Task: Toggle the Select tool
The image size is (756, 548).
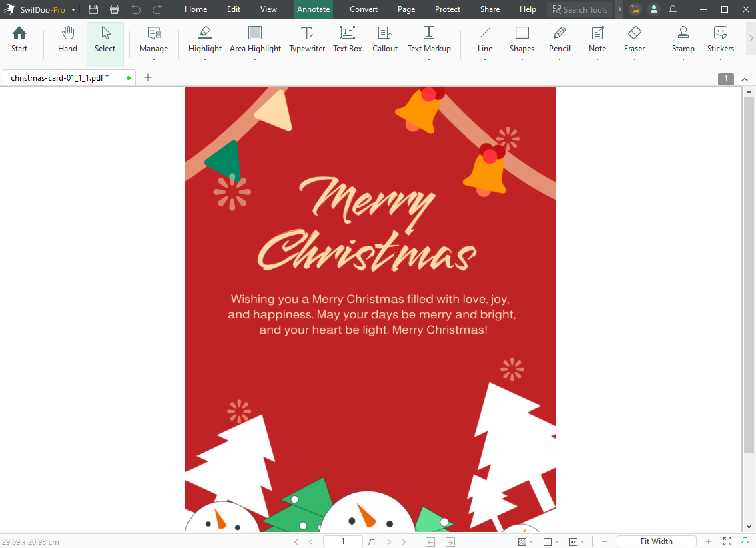Action: pos(105,40)
